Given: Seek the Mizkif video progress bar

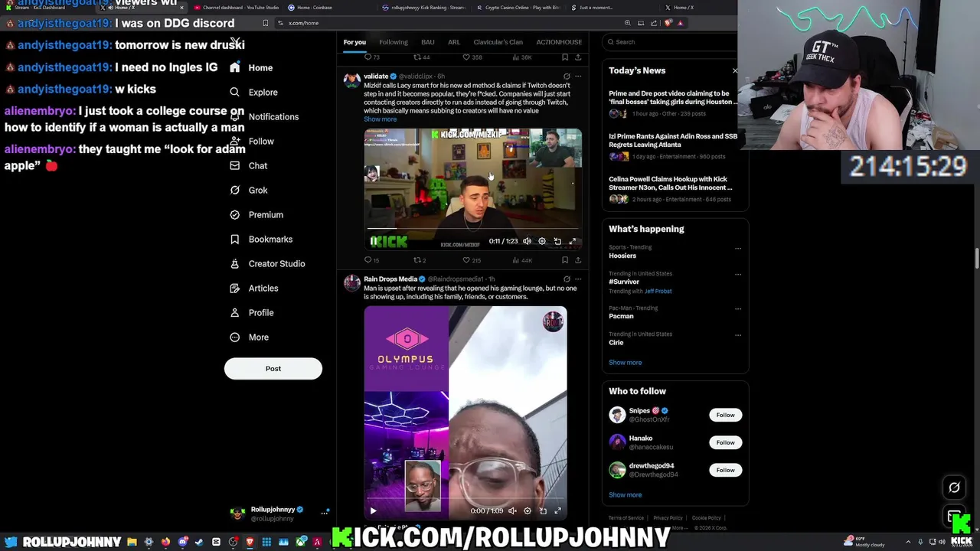Looking at the screenshot, I should [472, 228].
